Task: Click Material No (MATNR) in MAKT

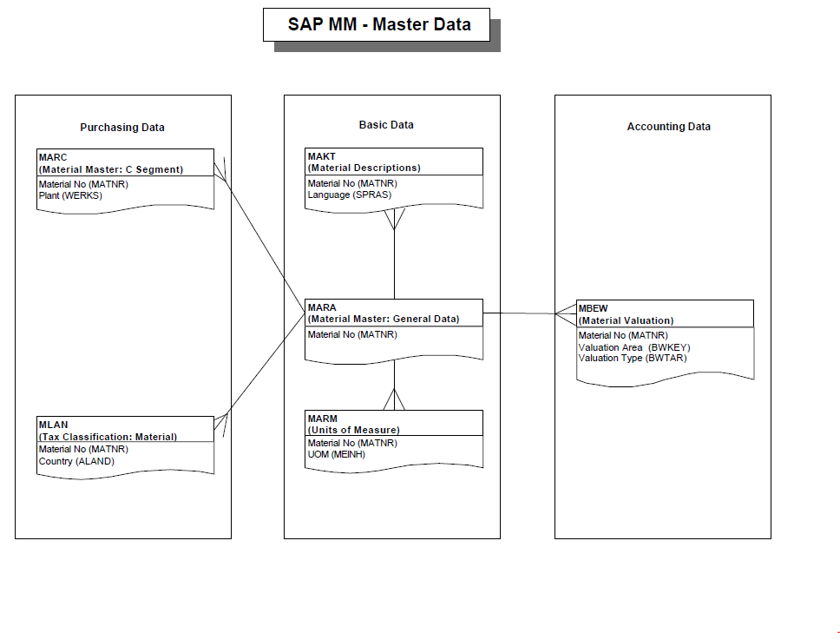Action: pyautogui.click(x=352, y=183)
